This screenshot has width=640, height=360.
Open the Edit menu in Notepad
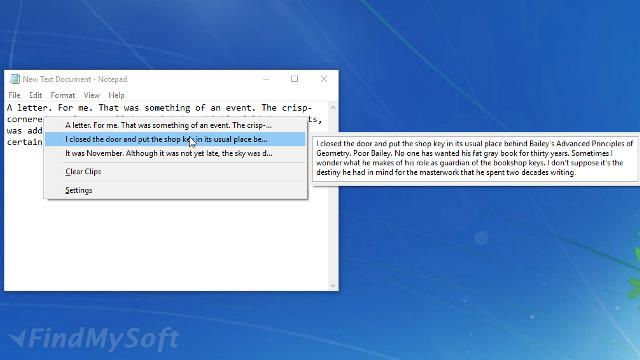click(36, 95)
